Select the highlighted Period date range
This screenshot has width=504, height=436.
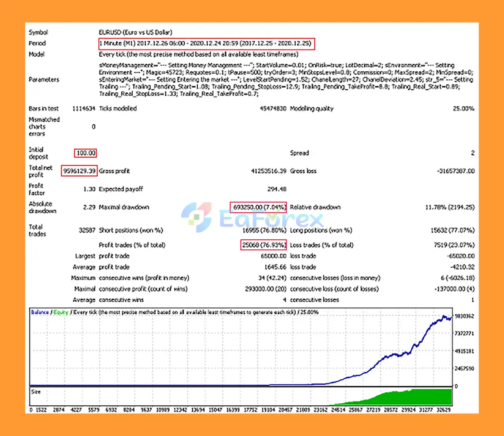tap(207, 43)
